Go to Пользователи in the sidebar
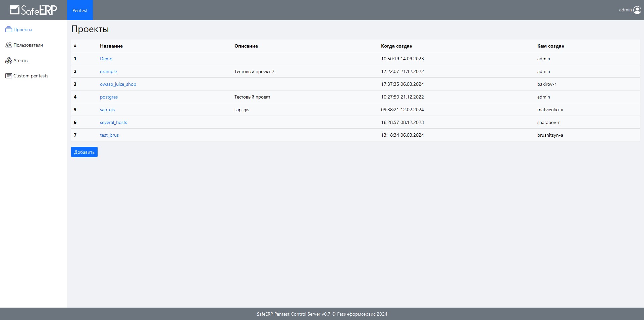The image size is (644, 320). point(28,45)
